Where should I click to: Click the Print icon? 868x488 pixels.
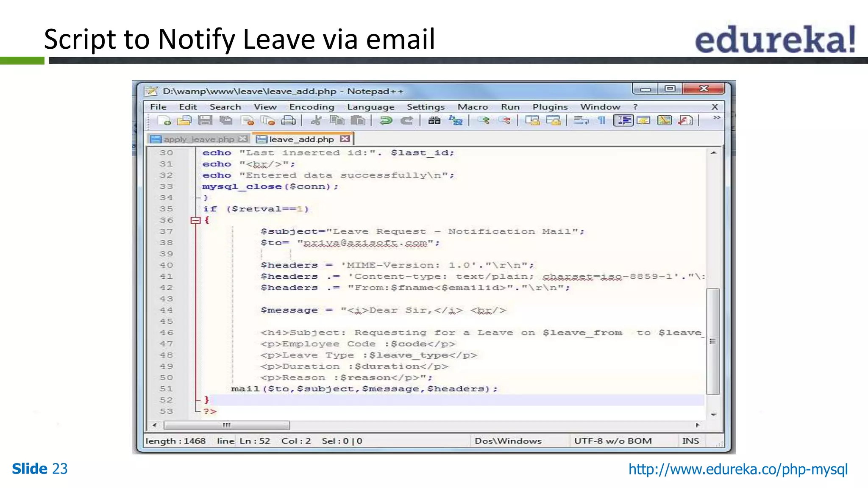289,121
